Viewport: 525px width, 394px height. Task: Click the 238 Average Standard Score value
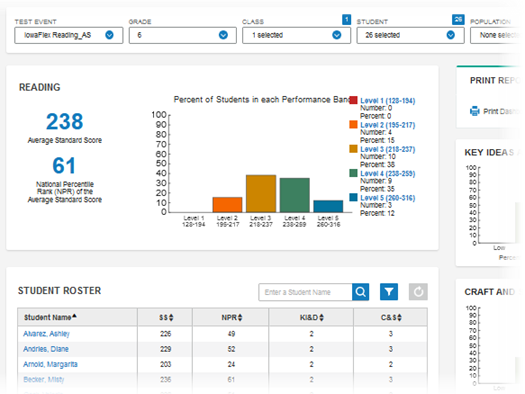click(x=65, y=121)
